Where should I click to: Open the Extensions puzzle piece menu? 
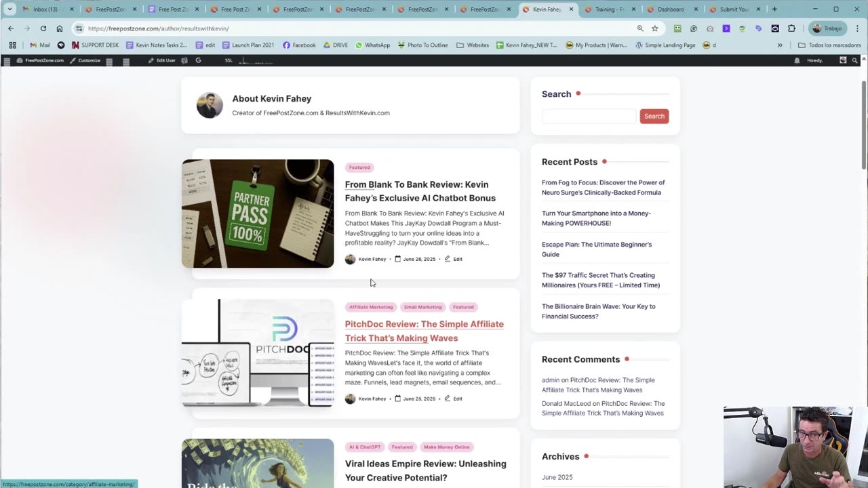791,28
